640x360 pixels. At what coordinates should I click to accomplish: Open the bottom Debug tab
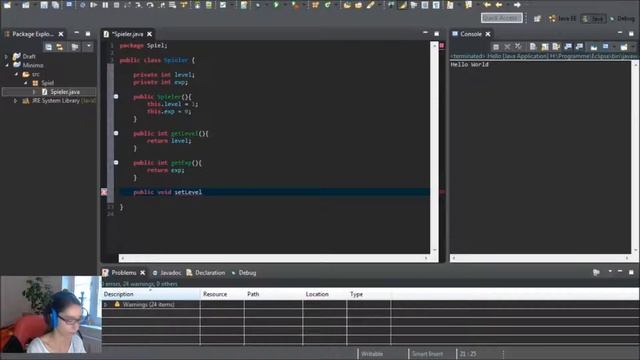[x=244, y=273]
